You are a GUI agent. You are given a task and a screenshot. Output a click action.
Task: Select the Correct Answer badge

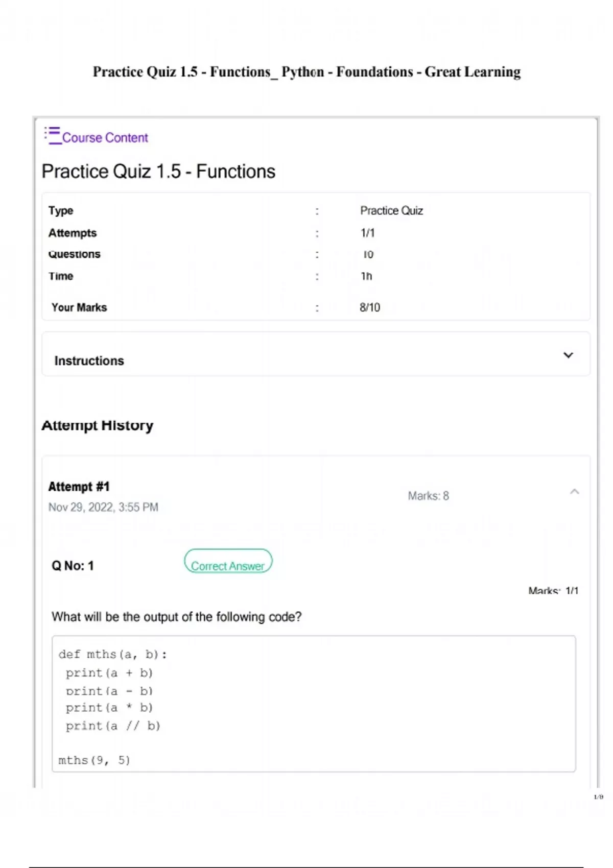(228, 561)
